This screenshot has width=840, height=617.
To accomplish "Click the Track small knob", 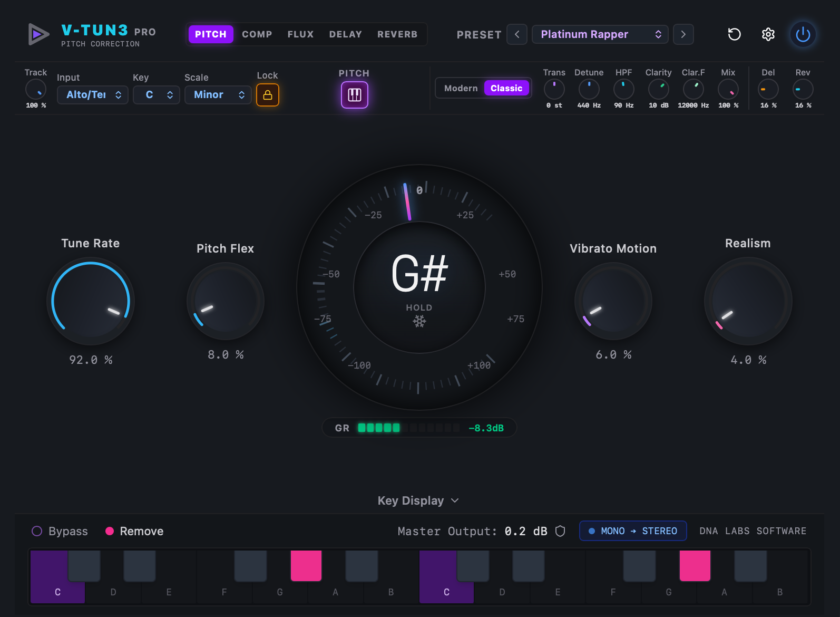I will point(36,89).
